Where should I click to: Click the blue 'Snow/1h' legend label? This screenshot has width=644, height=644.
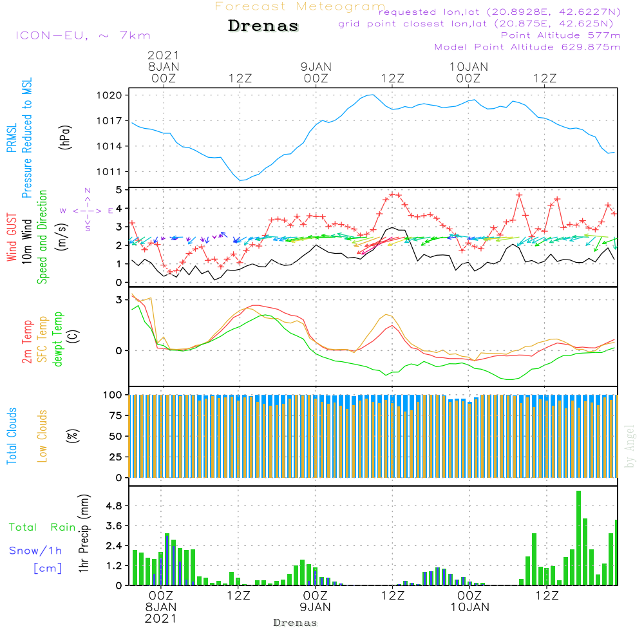[35, 551]
